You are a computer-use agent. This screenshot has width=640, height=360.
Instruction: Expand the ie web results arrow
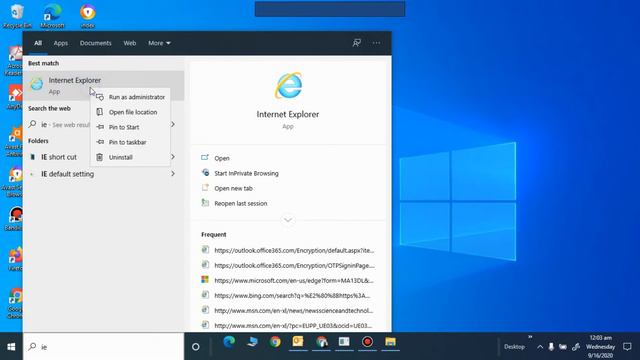(x=173, y=124)
